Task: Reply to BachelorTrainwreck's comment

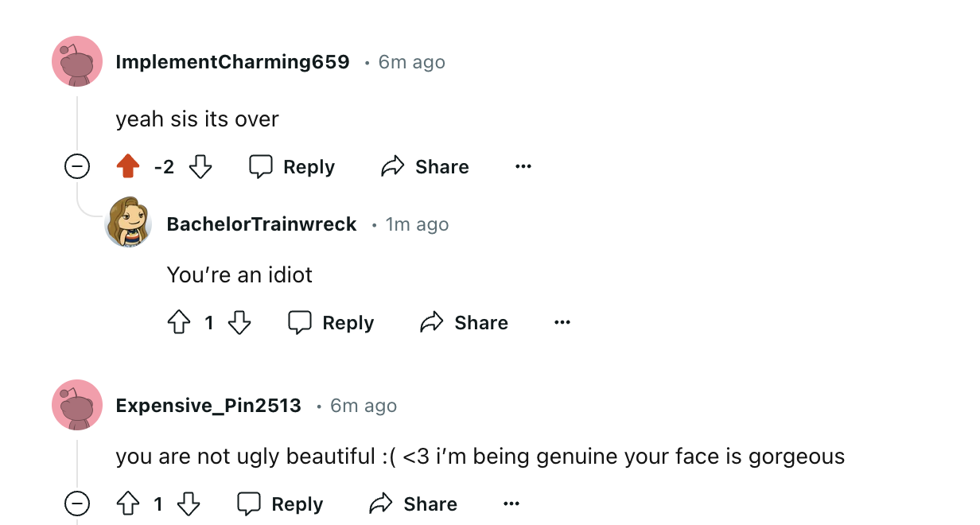Action: point(331,322)
